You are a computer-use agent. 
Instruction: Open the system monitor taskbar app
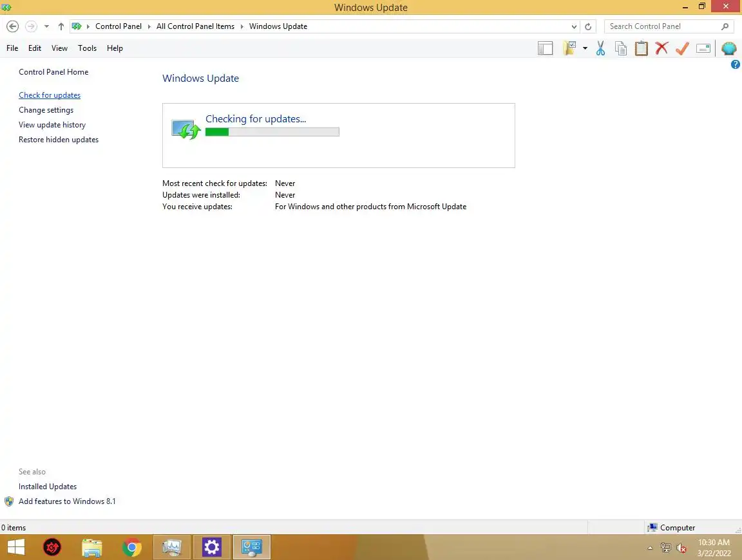pyautogui.click(x=172, y=547)
